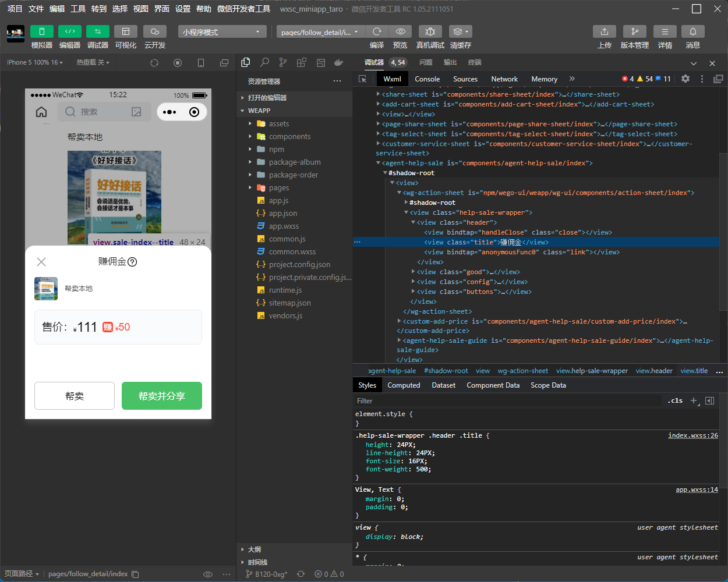Image resolution: width=728 pixels, height=582 pixels.
Task: Collapse the WEAPP root folder
Action: click(x=294, y=111)
